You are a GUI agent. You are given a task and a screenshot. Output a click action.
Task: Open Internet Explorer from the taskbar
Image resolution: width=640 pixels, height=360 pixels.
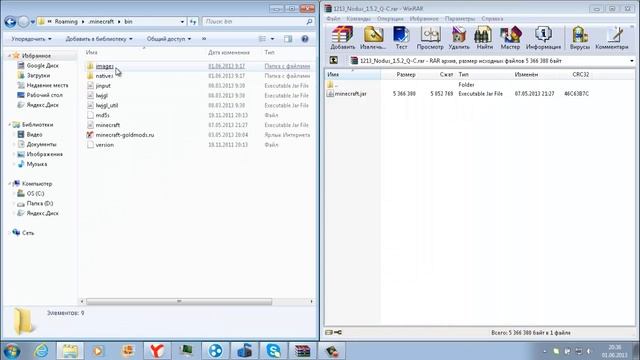[x=41, y=351]
